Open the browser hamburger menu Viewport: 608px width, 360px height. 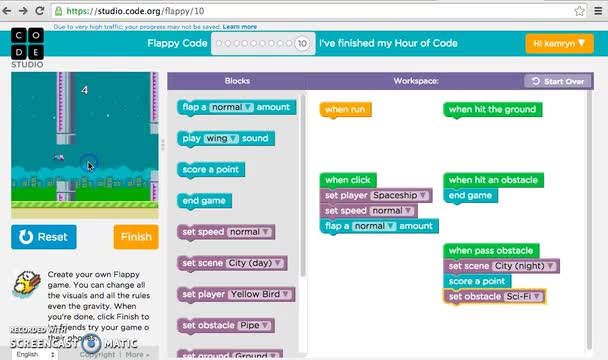598,11
